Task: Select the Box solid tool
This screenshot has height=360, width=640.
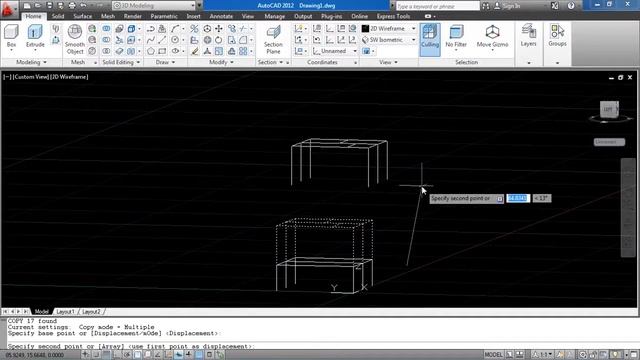Action: (11, 37)
